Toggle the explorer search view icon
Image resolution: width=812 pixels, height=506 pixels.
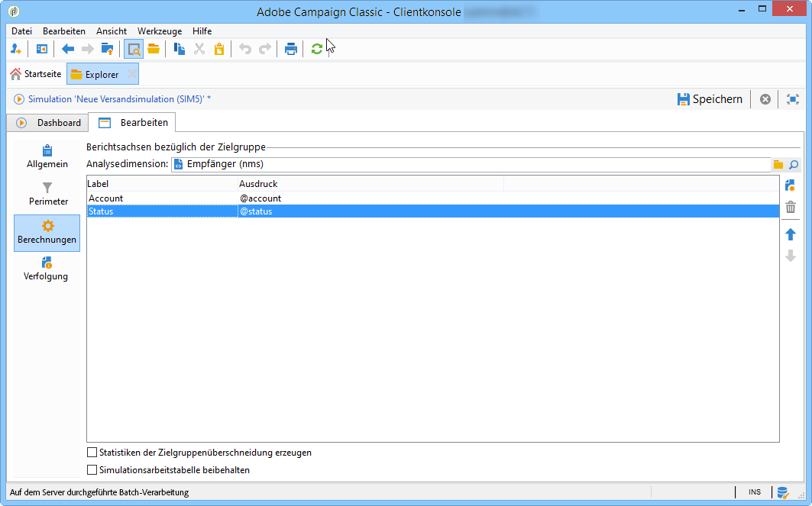point(134,49)
